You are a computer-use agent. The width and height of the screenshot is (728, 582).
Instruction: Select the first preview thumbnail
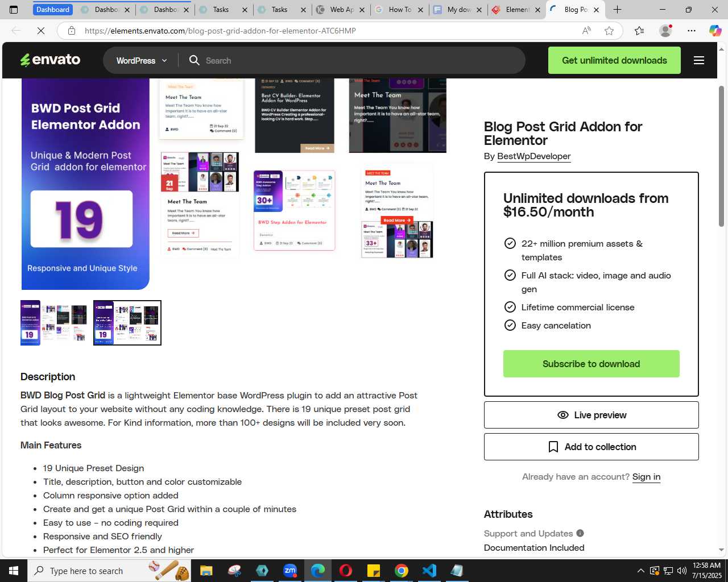pos(54,323)
